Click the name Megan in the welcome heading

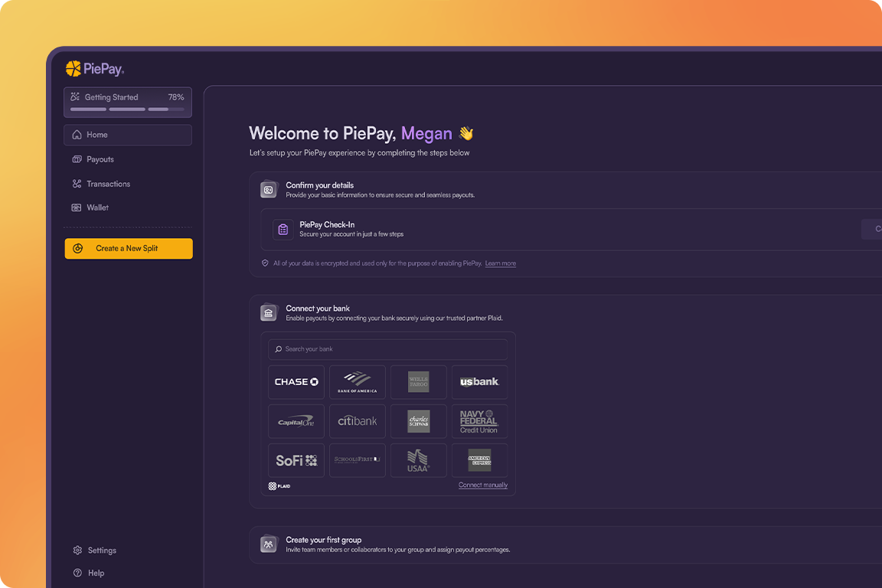pos(426,134)
